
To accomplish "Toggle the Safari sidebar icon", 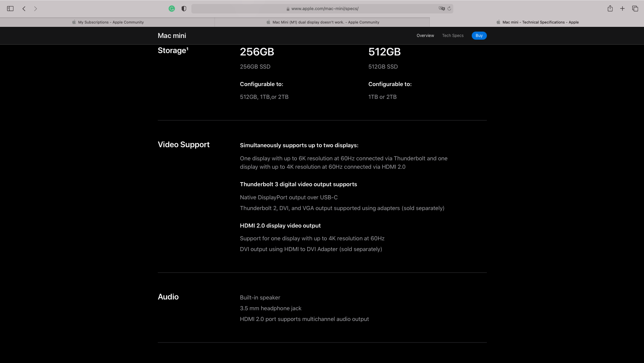I will point(10,9).
